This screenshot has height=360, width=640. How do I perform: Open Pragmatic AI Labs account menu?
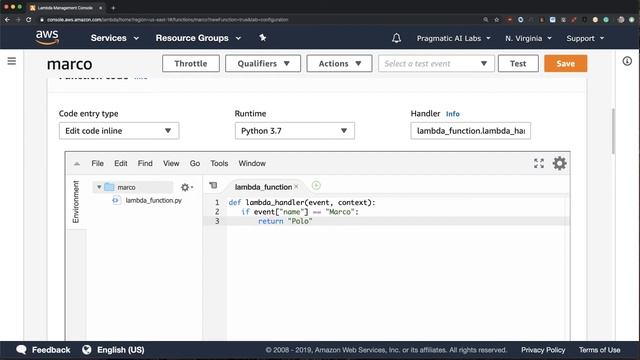tap(453, 38)
